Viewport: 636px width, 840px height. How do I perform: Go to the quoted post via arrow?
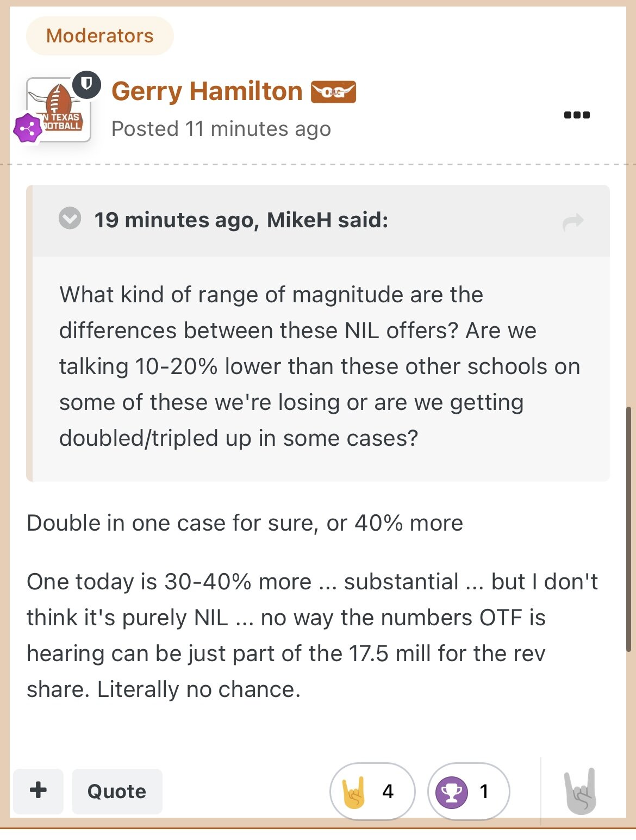pyautogui.click(x=573, y=222)
